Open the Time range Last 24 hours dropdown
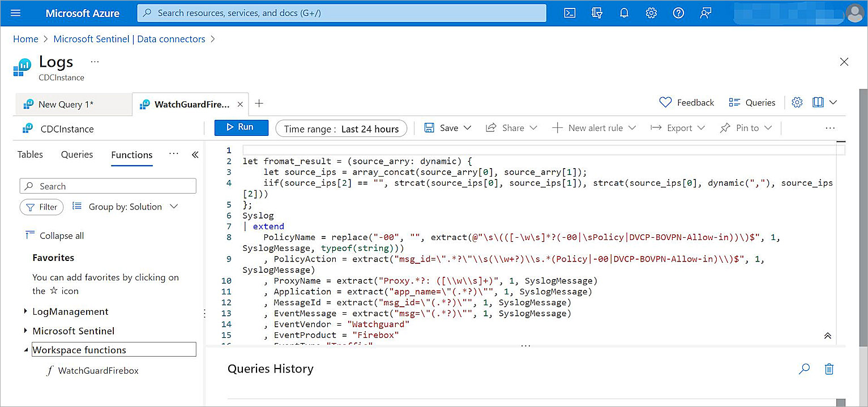The width and height of the screenshot is (868, 407). [x=341, y=128]
